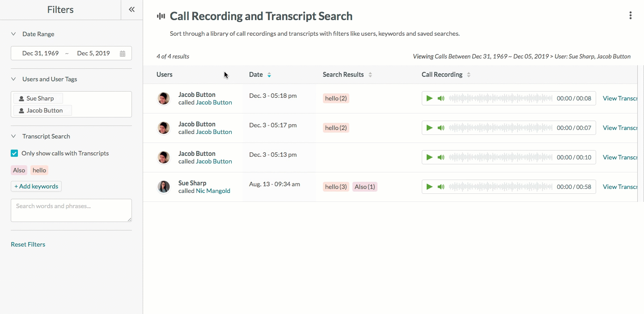The width and height of the screenshot is (644, 314).
Task: Seek in the 00:07 recording waveform
Action: pyautogui.click(x=500, y=128)
